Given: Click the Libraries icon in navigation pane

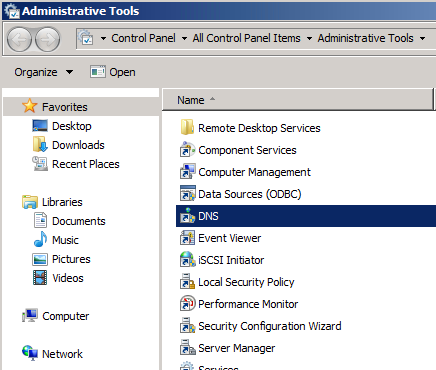Looking at the screenshot, I should click(x=30, y=202).
